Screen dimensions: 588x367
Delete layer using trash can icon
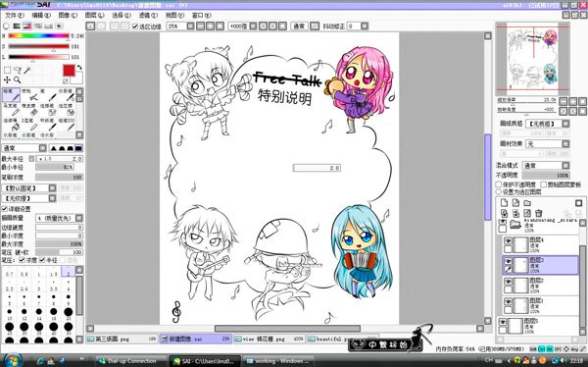(x=538, y=213)
